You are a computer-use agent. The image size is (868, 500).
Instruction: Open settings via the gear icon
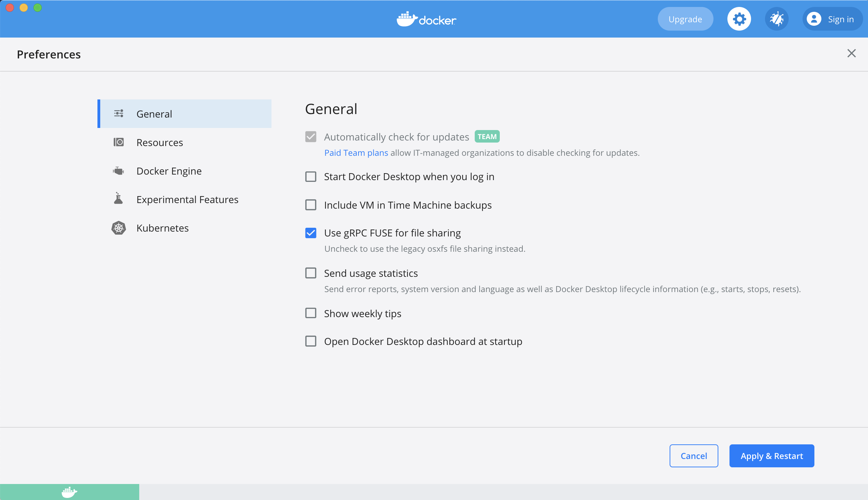739,19
